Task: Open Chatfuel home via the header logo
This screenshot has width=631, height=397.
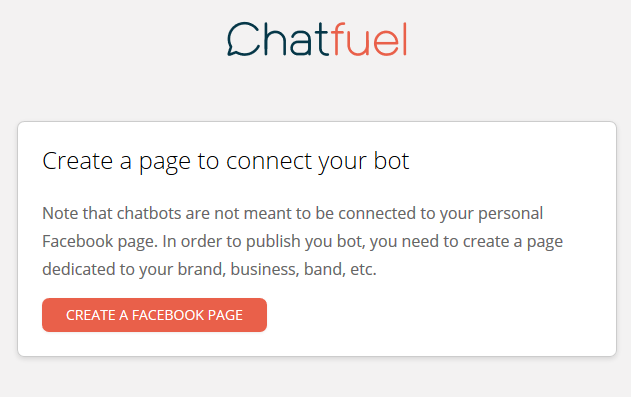Action: click(x=317, y=39)
